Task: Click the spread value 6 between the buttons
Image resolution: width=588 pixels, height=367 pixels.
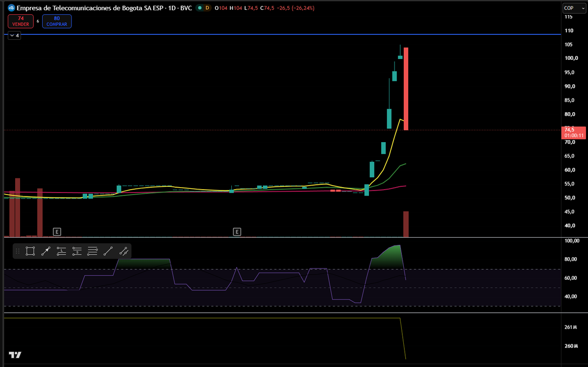Action: click(38, 21)
